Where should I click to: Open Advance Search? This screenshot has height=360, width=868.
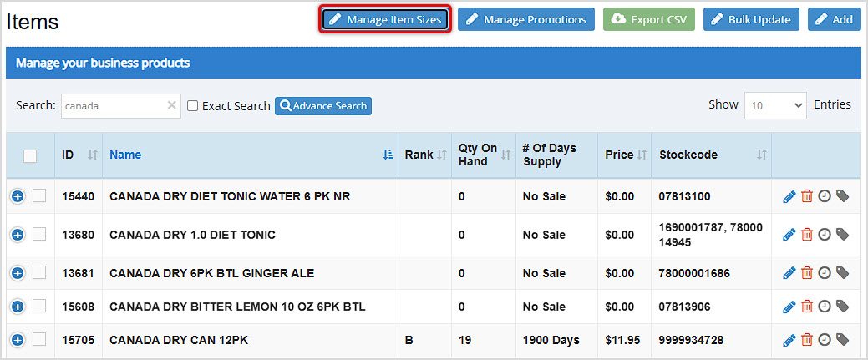tap(323, 106)
